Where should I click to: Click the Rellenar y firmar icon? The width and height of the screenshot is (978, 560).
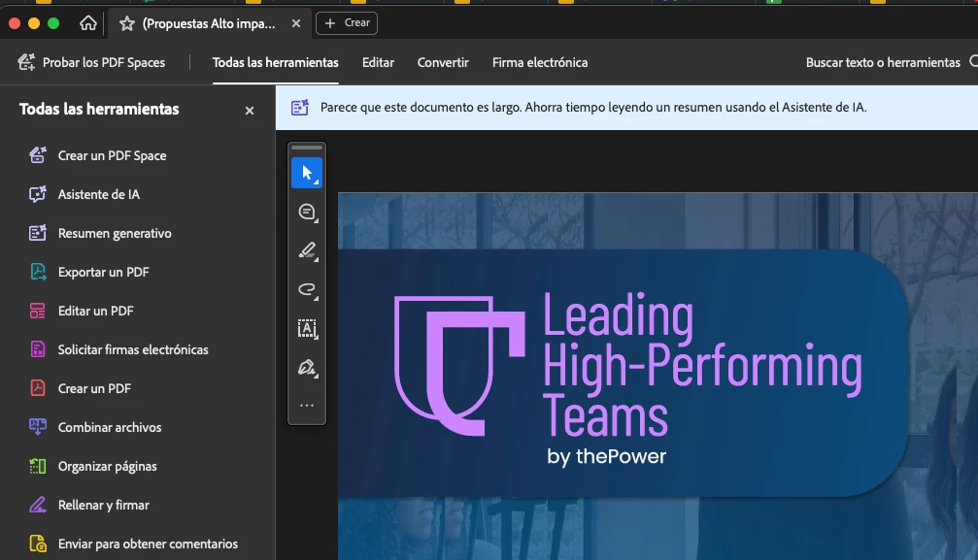[38, 505]
